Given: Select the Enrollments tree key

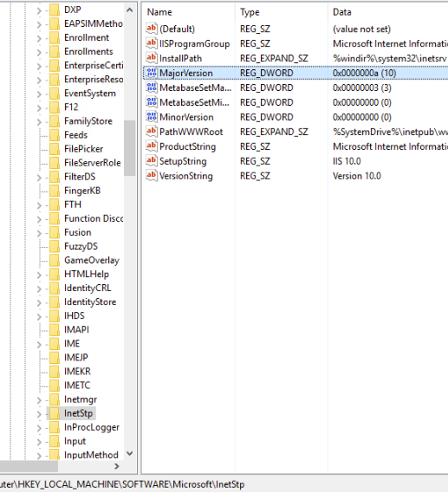Looking at the screenshot, I should click(x=88, y=52).
